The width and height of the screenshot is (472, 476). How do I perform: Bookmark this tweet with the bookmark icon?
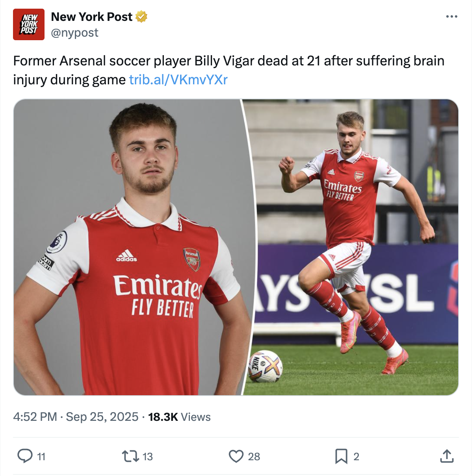tap(341, 456)
